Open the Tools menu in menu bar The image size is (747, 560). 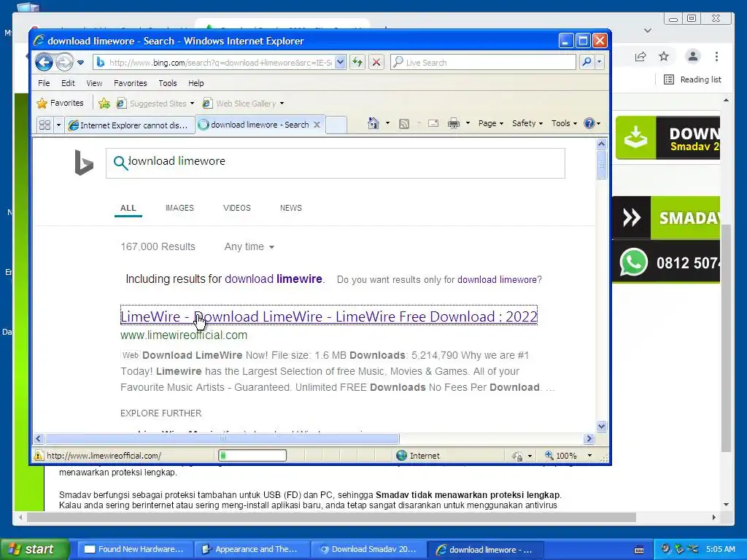click(x=167, y=83)
